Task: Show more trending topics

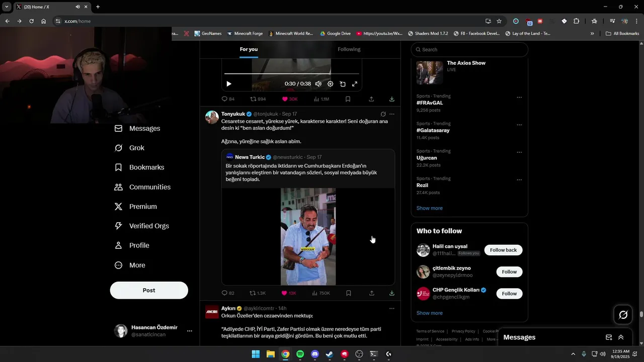Action: [430, 208]
